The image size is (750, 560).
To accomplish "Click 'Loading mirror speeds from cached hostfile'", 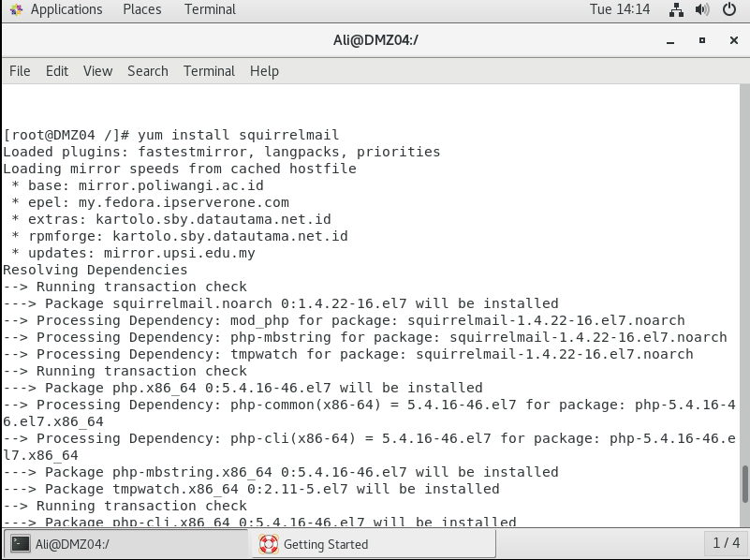I will click(x=180, y=169).
